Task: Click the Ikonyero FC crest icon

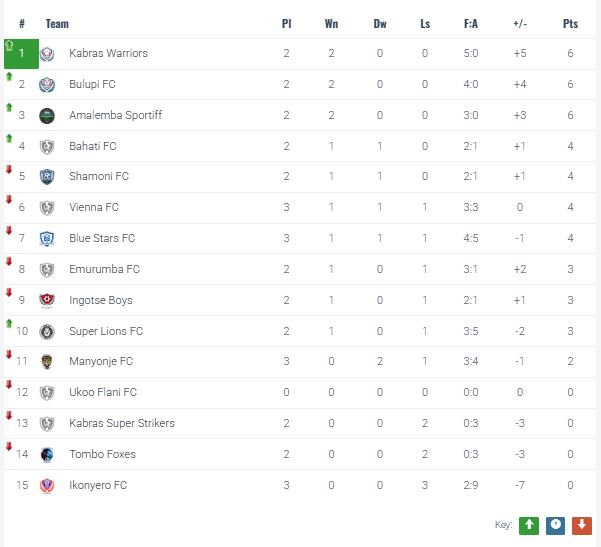Action: tap(47, 486)
